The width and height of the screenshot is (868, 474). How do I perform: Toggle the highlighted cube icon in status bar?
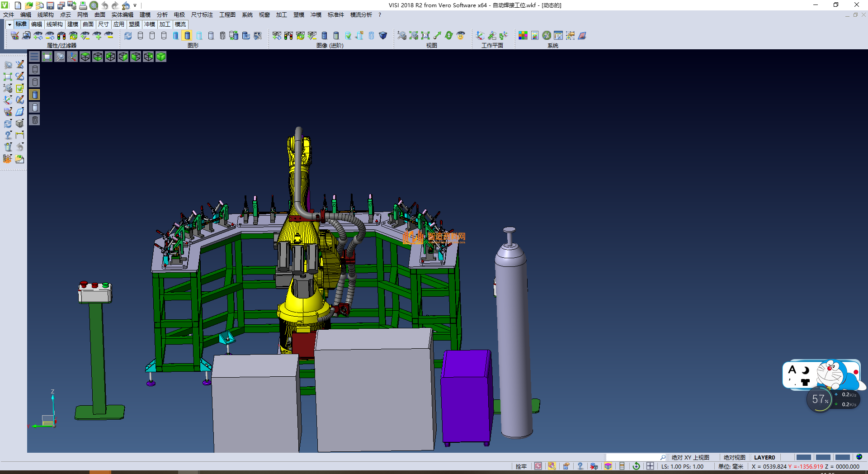(608, 466)
